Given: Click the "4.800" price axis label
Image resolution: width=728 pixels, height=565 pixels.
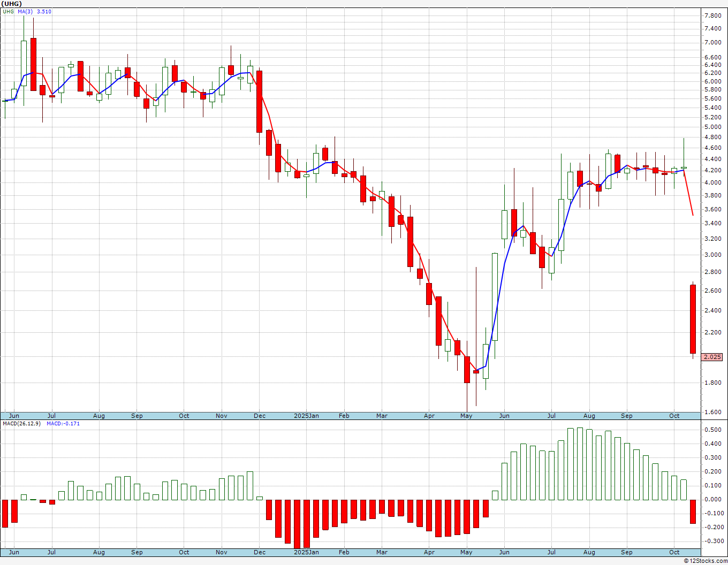Looking at the screenshot, I should click(712, 137).
